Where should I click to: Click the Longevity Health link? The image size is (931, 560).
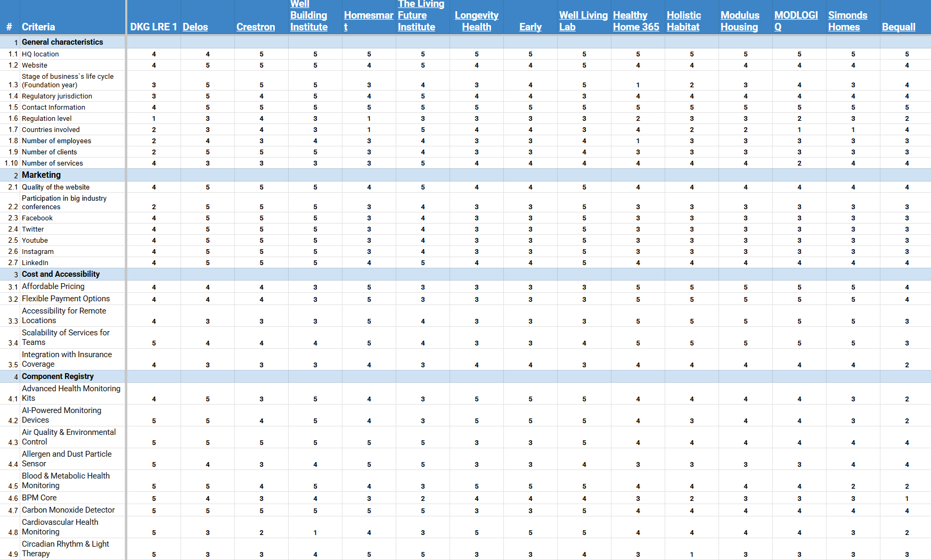(476, 21)
